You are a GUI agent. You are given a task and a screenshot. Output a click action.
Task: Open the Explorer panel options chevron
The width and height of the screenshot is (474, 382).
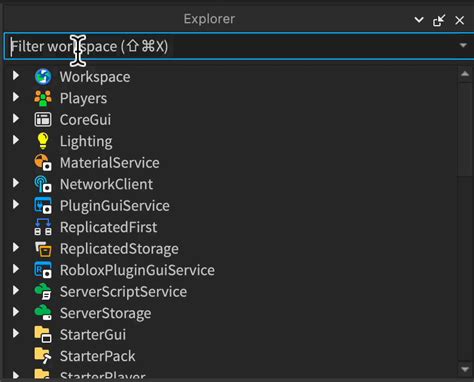tap(419, 20)
